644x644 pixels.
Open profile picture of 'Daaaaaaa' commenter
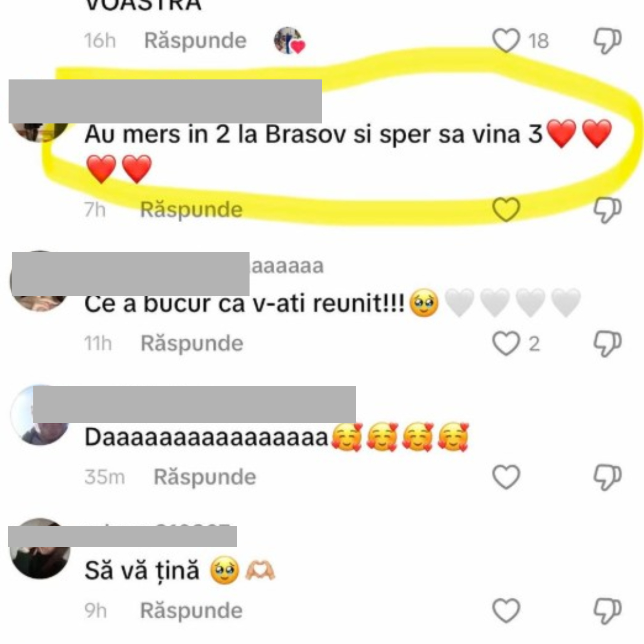40,415
